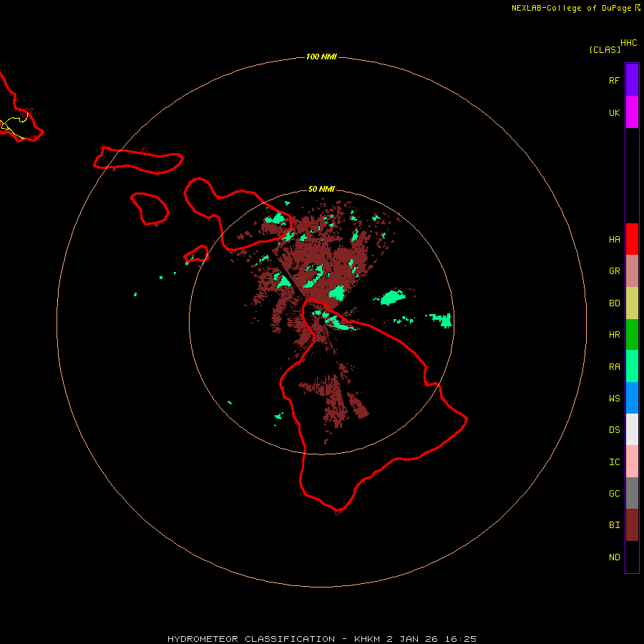Click the BD legend label
644x644 pixels.
point(614,303)
